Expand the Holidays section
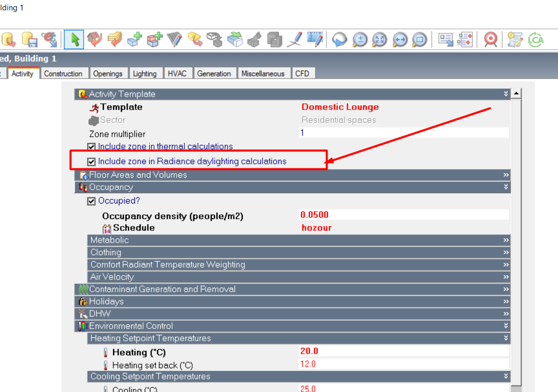This screenshot has height=392, width=558. pos(506,302)
